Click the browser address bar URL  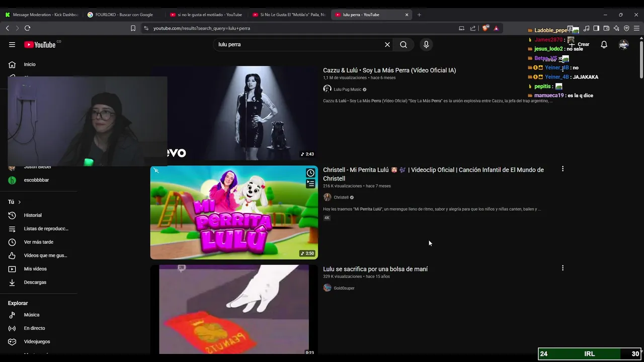(x=202, y=28)
